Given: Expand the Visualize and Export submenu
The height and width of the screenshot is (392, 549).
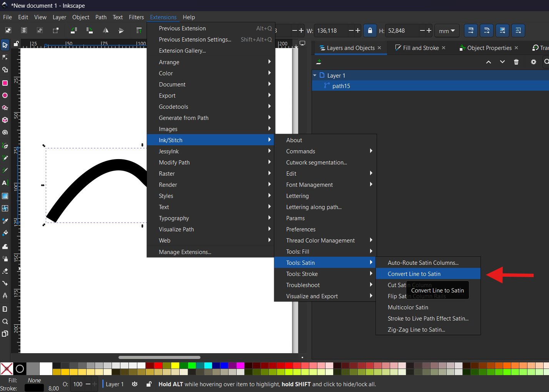Looking at the screenshot, I should [x=325, y=296].
